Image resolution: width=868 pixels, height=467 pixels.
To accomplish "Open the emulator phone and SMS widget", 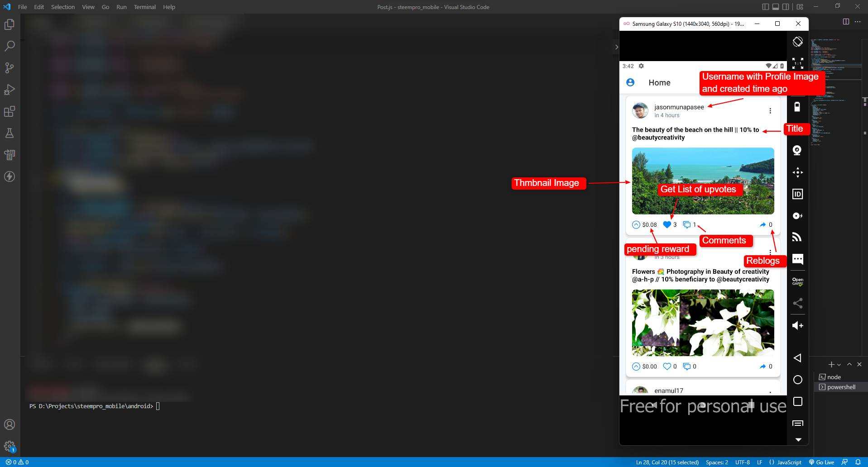I will tap(798, 259).
